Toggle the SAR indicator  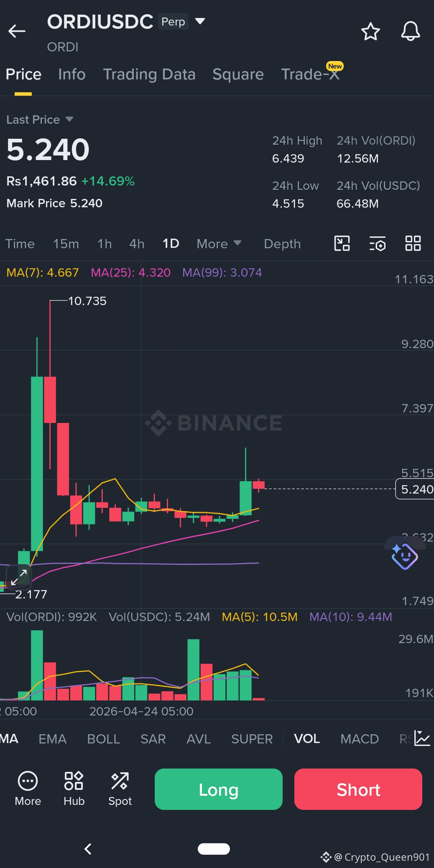(x=153, y=739)
